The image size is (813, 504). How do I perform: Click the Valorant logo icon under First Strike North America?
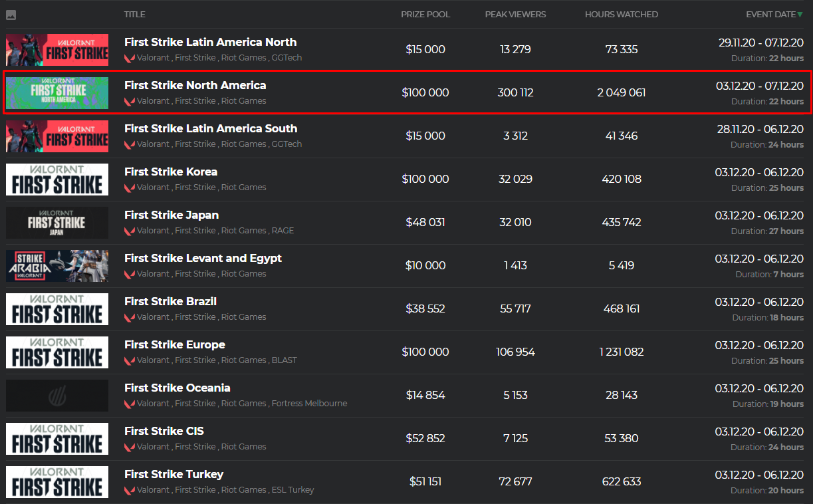tap(130, 101)
